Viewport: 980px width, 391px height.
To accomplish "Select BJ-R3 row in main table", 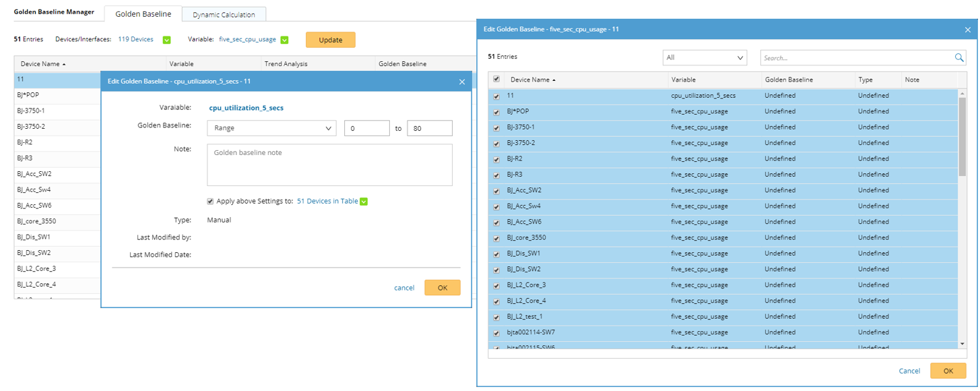I will point(57,158).
